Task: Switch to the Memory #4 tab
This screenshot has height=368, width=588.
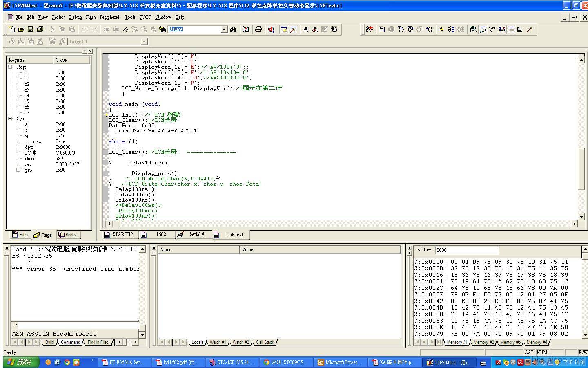Action: point(537,342)
